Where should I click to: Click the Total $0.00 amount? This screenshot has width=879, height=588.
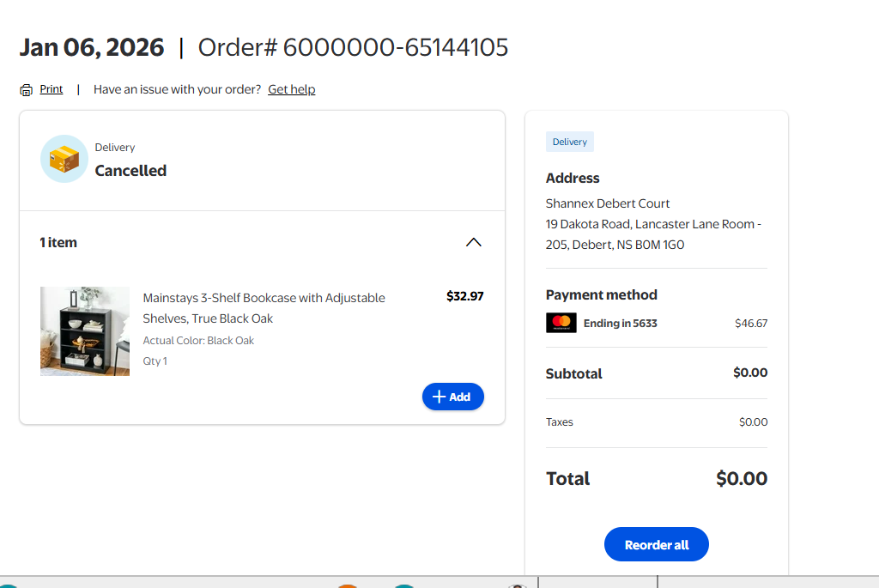point(742,478)
